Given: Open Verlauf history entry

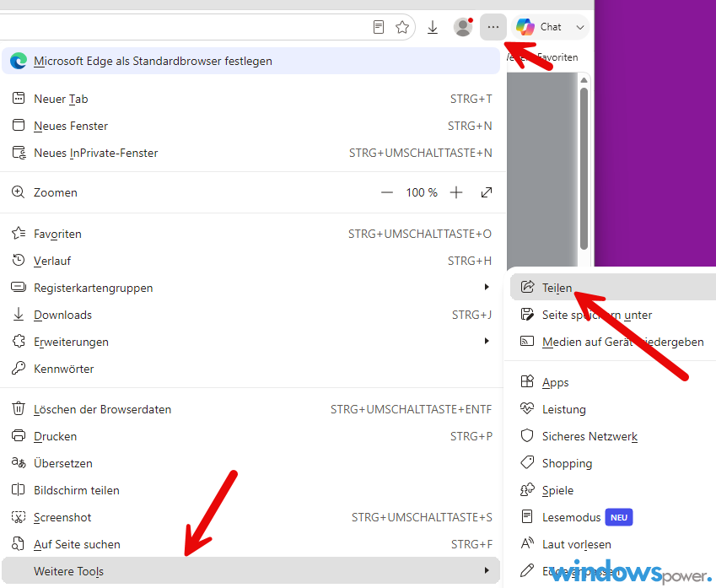Looking at the screenshot, I should [250, 261].
